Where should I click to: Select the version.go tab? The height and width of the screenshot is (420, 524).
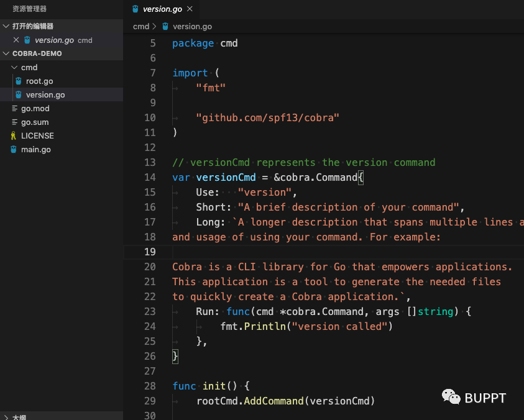click(162, 9)
